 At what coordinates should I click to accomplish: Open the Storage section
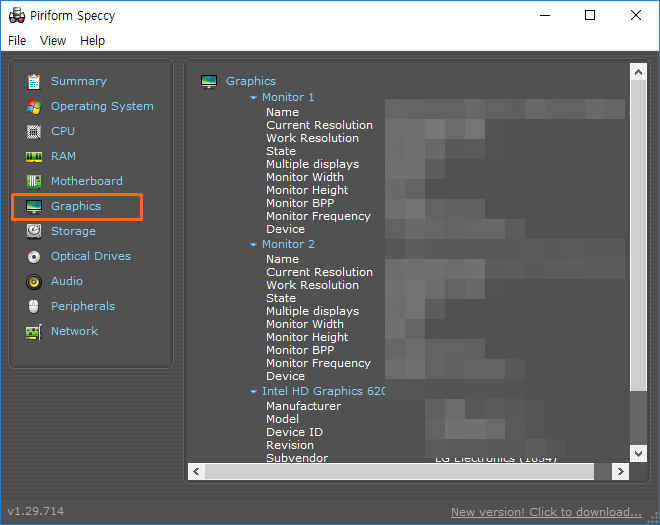click(73, 231)
